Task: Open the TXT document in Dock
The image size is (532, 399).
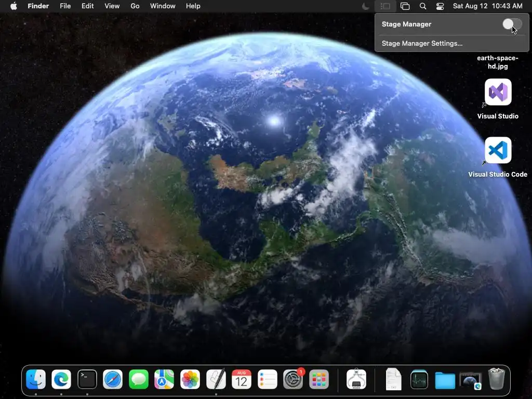Action: point(394,379)
